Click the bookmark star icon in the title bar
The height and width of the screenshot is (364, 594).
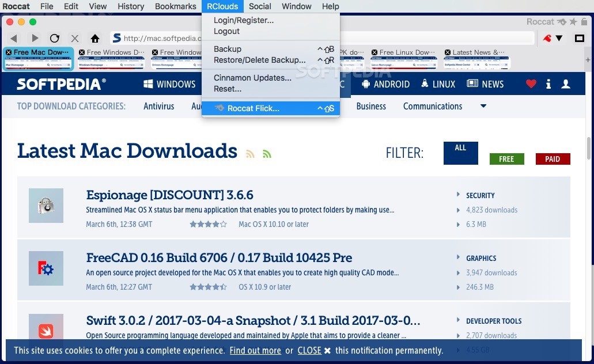574,21
